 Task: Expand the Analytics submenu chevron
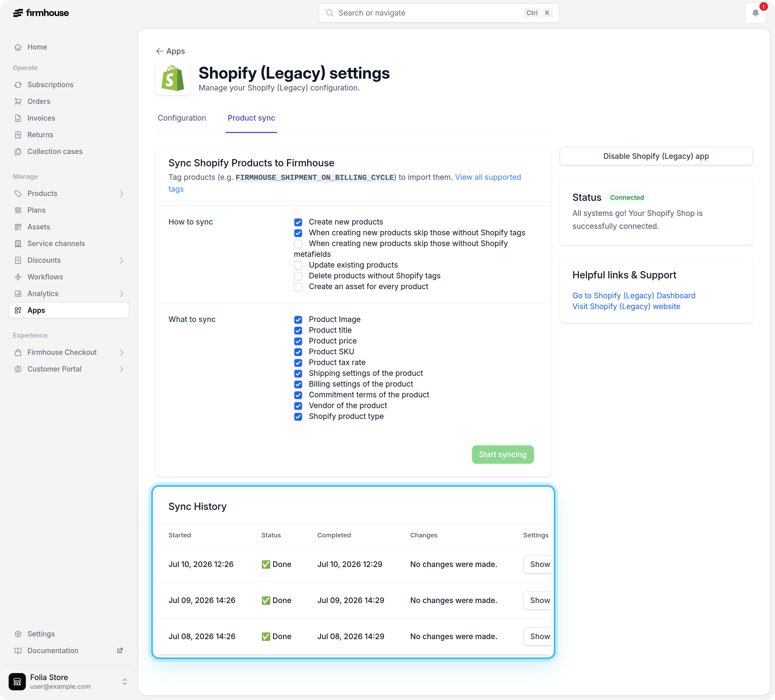(x=121, y=294)
